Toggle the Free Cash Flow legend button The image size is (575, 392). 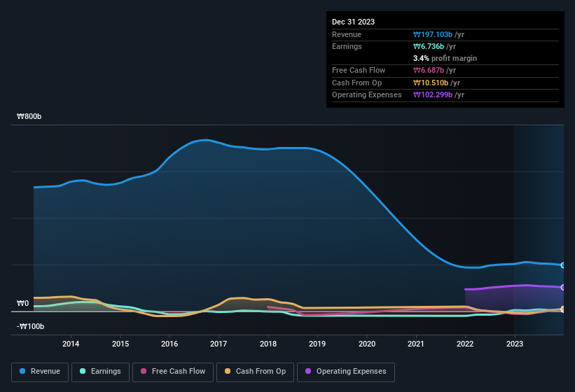point(173,372)
